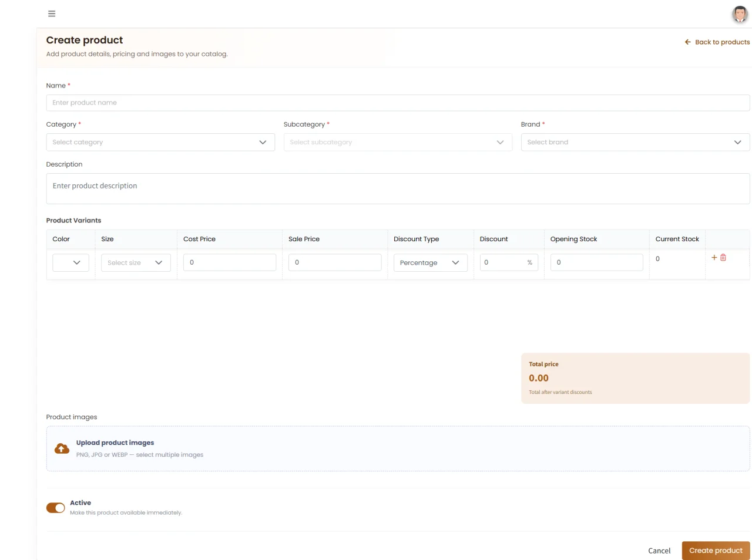The width and height of the screenshot is (752, 560).
Task: Focus the product Name field
Action: [398, 103]
